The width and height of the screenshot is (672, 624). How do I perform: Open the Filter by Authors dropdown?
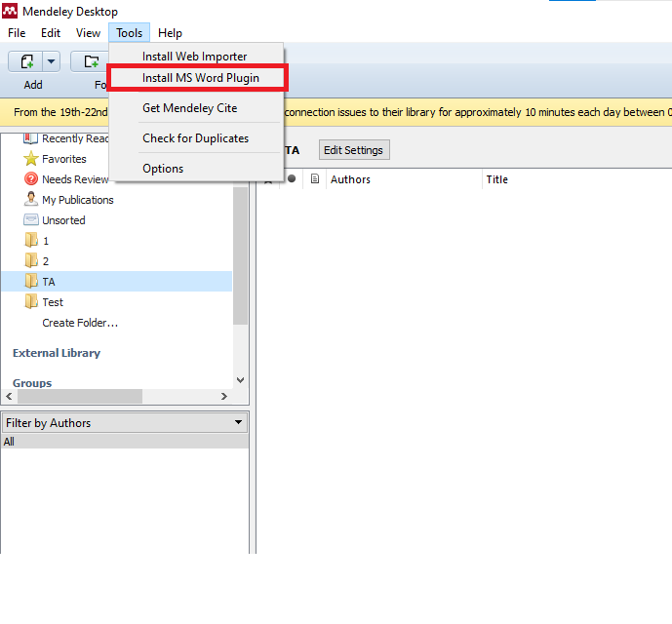125,423
